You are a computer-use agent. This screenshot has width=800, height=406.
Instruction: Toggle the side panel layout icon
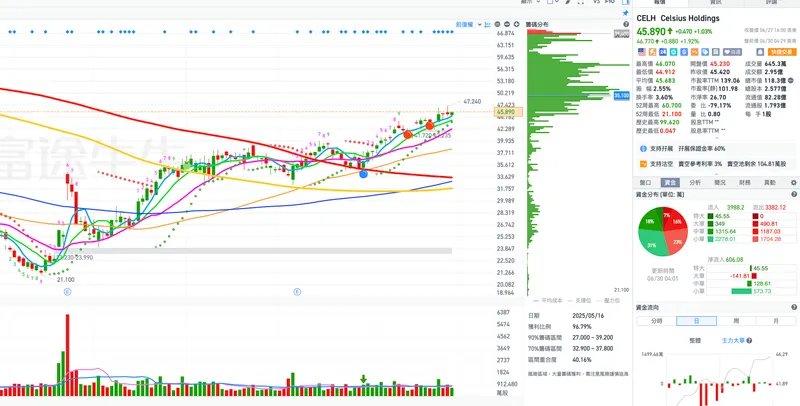626,2
